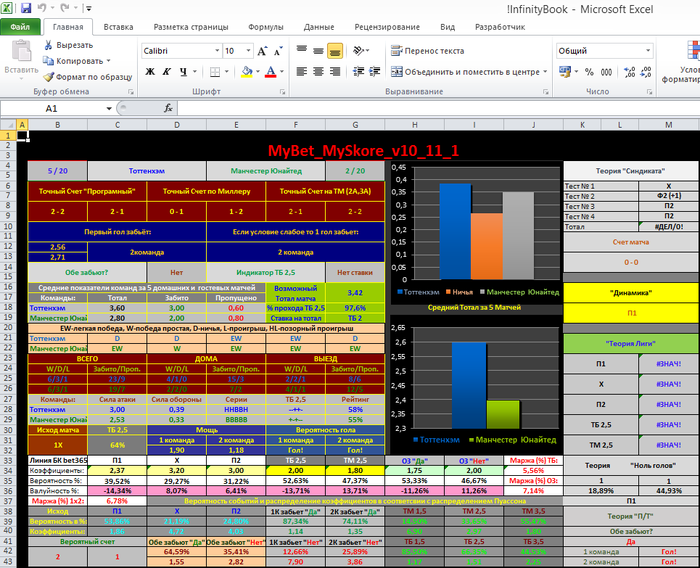Image resolution: width=700 pixels, height=568 pixels.
Task: Increase font size with the large A icon
Action: coord(262,51)
